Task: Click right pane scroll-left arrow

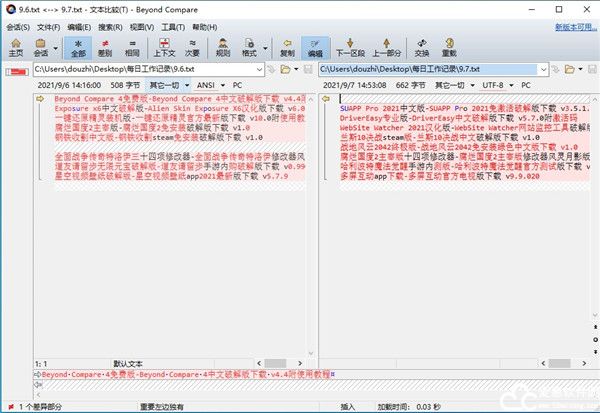Action: (x=543, y=363)
